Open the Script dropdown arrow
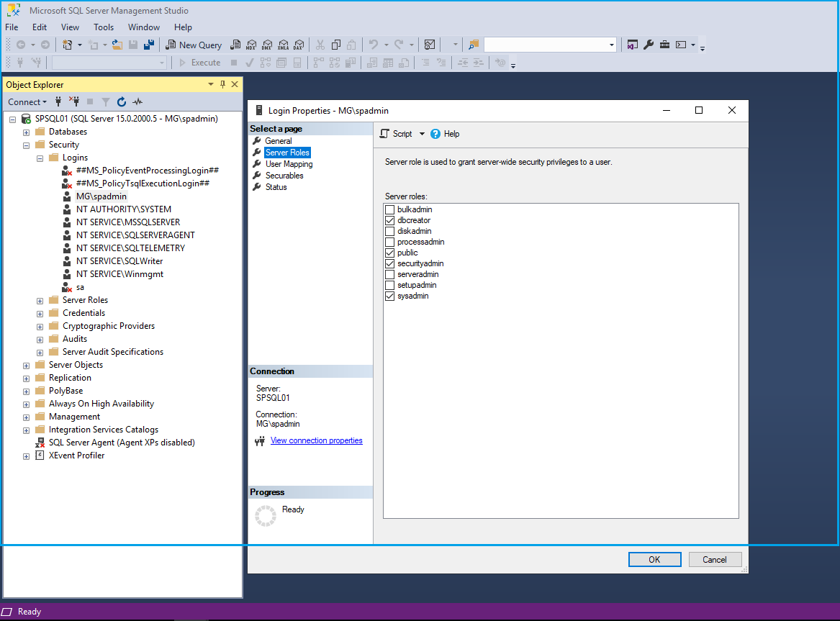Viewport: 840px width, 621px height. click(422, 134)
